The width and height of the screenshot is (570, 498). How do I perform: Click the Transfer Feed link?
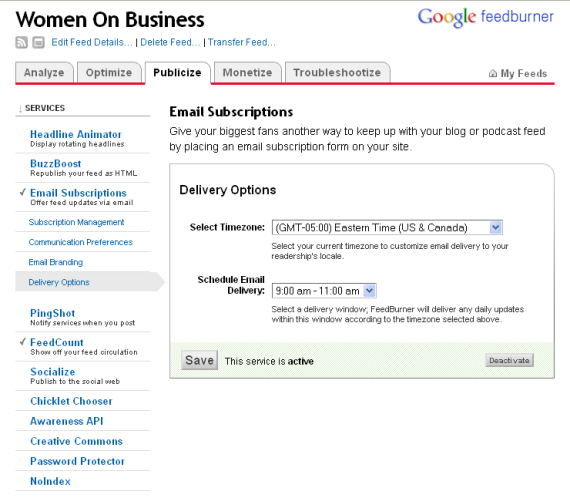pyautogui.click(x=242, y=43)
